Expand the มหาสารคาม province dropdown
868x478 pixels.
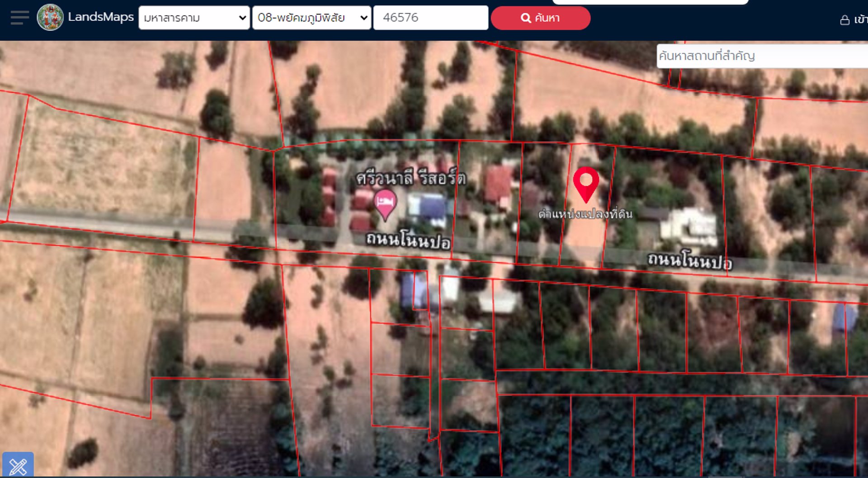point(194,18)
